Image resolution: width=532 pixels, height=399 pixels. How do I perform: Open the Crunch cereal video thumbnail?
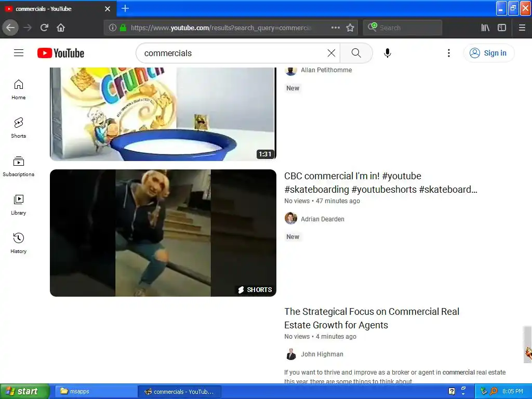[x=163, y=114]
